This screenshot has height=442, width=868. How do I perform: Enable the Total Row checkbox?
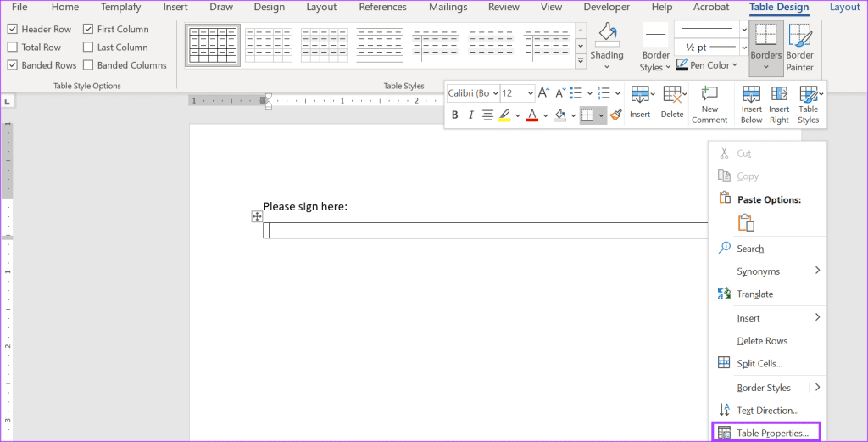click(12, 47)
